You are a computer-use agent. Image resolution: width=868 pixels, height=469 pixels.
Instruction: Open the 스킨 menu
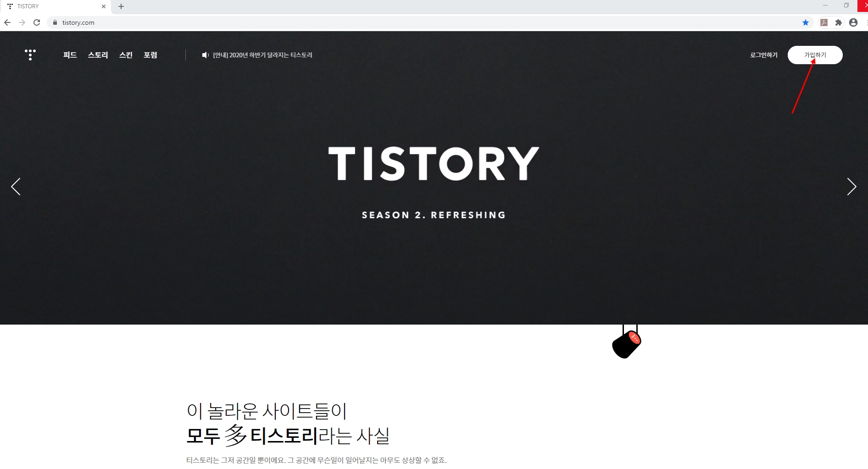pyautogui.click(x=126, y=55)
